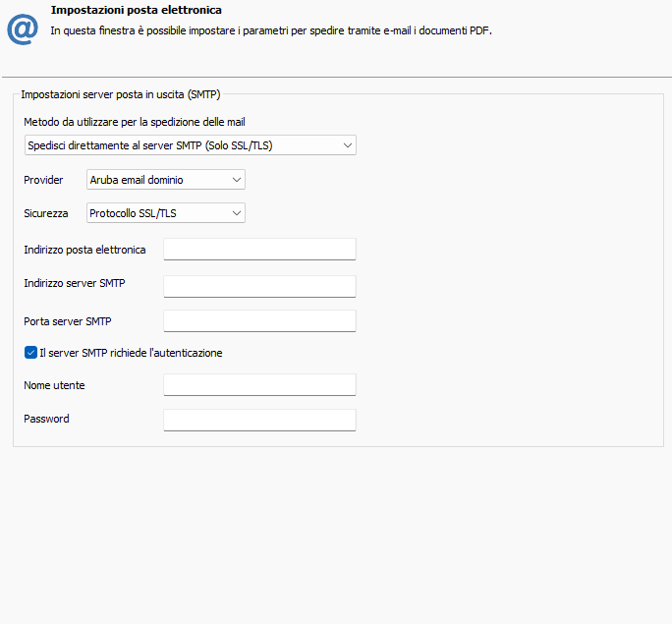Focus the Password text field
672x624 pixels.
click(259, 421)
